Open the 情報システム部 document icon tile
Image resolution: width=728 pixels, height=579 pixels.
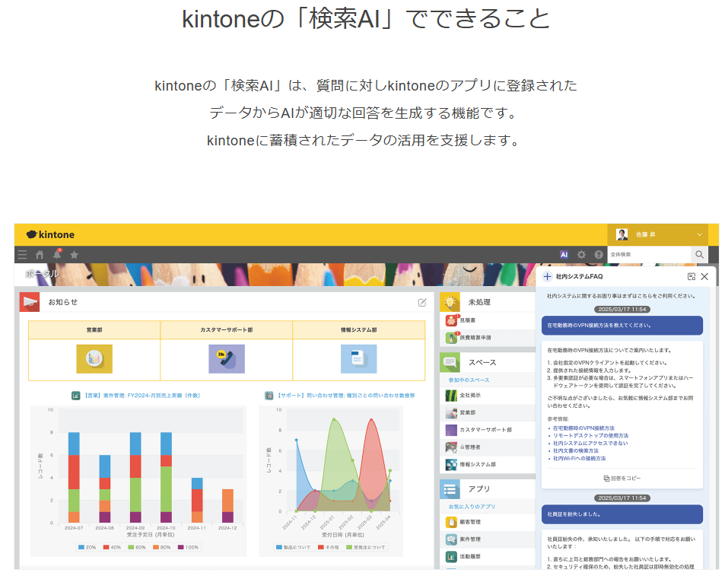359,359
